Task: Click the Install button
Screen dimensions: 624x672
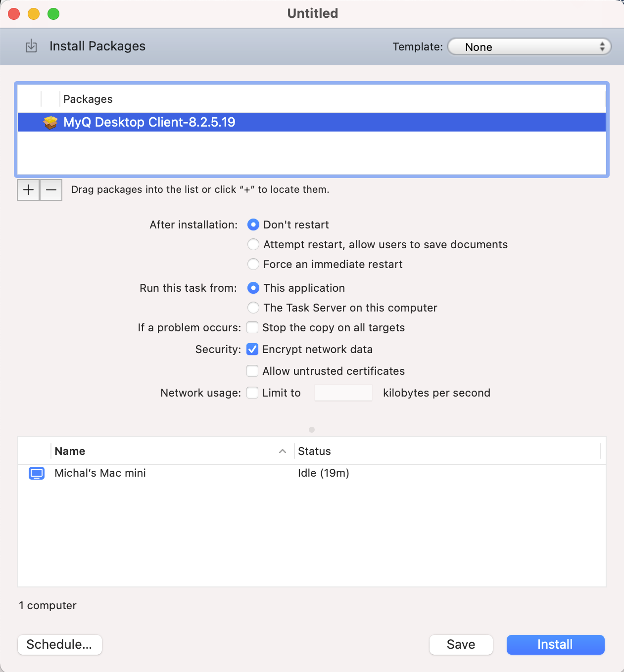Action: 555,644
